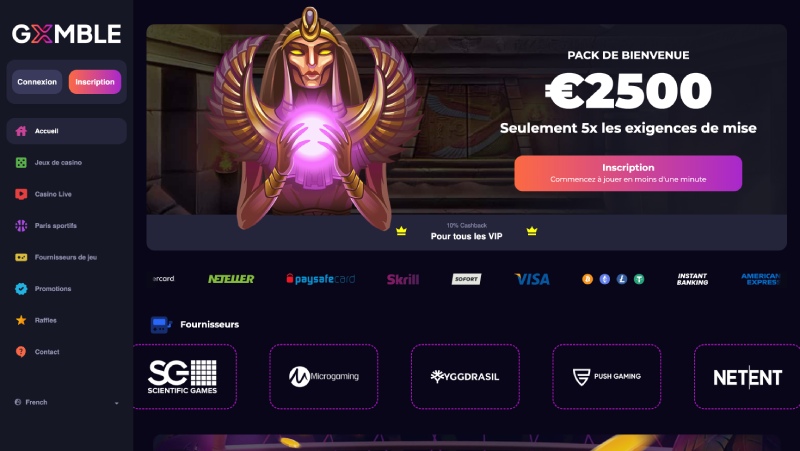Click the Pour tous les VIP cashback text

point(466,236)
